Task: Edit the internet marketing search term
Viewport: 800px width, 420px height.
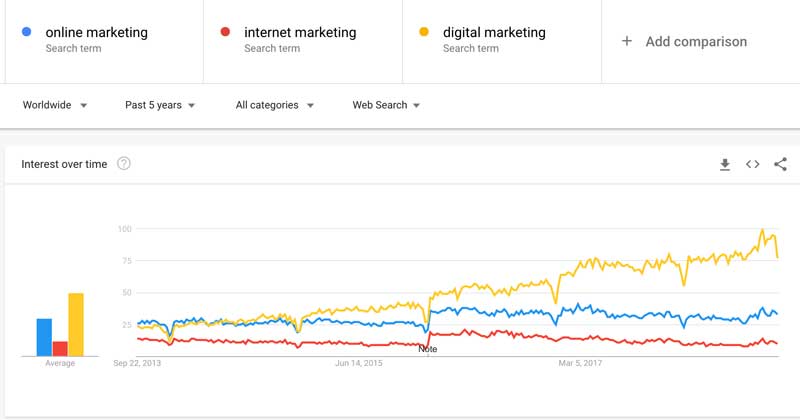Action: 300,32
